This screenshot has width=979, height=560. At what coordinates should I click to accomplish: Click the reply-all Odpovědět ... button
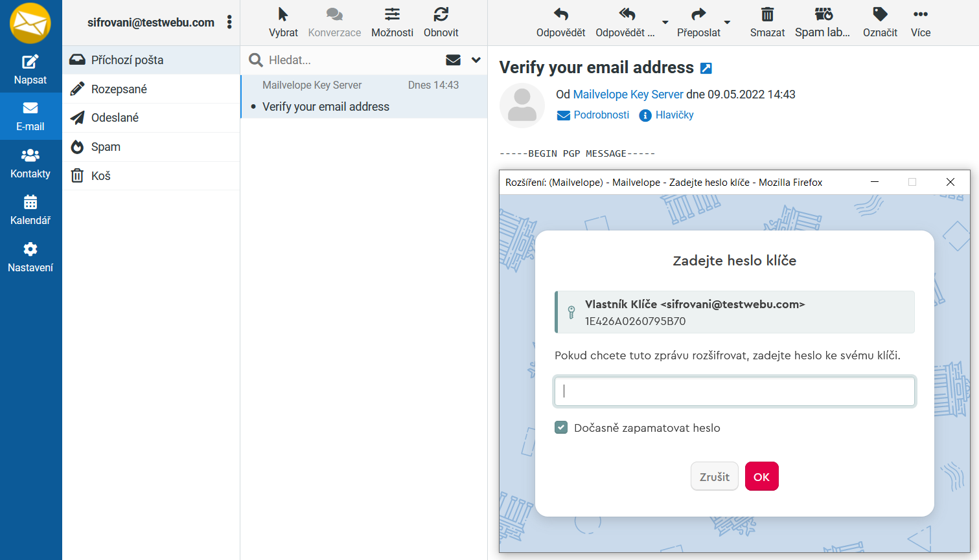coord(625,23)
